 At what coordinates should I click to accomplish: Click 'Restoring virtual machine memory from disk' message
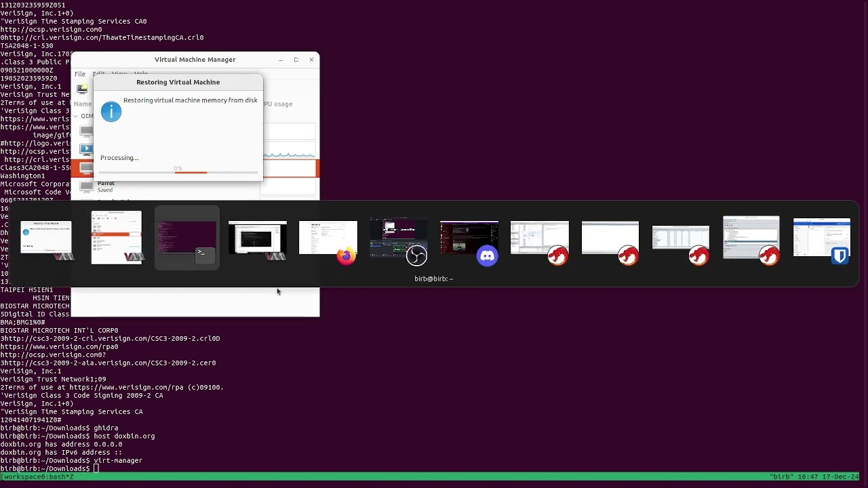coord(191,100)
